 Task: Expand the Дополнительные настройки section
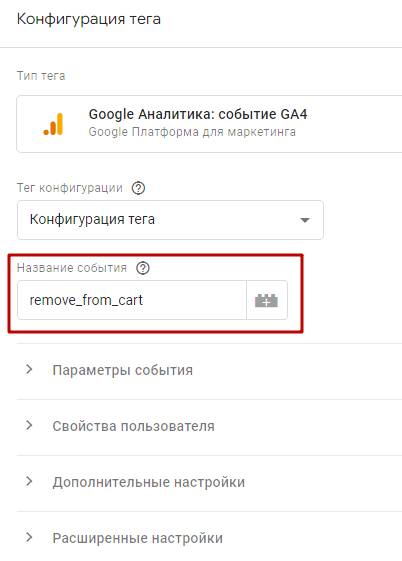pyautogui.click(x=209, y=482)
